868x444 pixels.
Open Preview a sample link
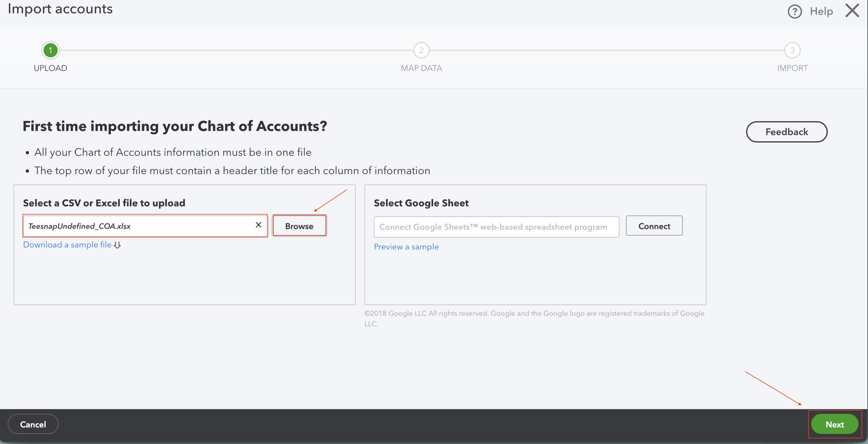click(406, 247)
